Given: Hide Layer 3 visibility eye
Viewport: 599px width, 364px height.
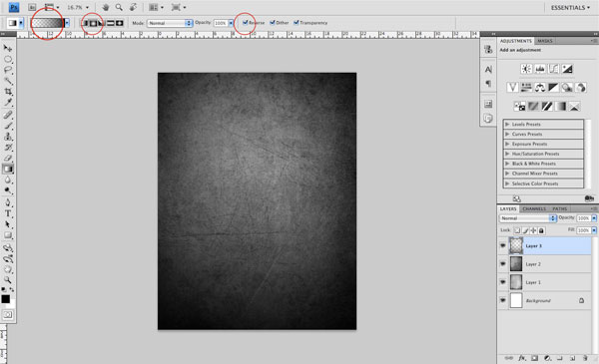Looking at the screenshot, I should tap(503, 245).
